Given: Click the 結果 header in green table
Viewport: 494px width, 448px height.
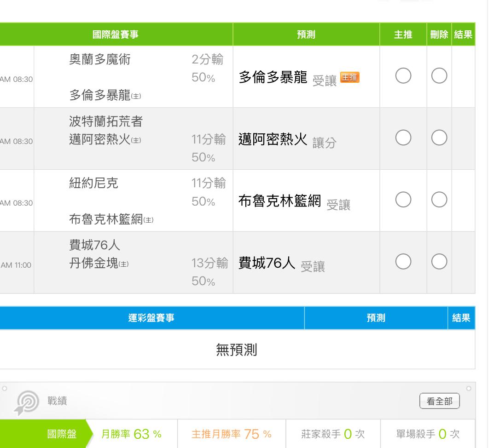Looking at the screenshot, I should (x=463, y=34).
